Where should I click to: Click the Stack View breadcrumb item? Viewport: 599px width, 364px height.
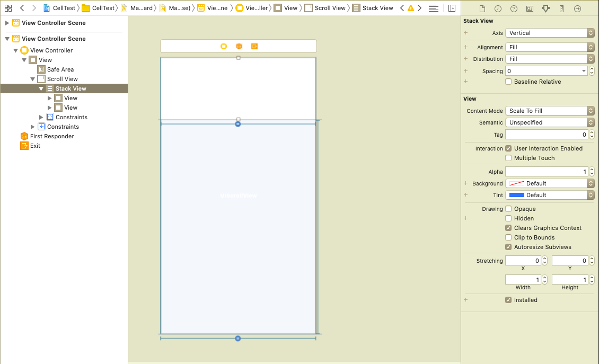373,8
